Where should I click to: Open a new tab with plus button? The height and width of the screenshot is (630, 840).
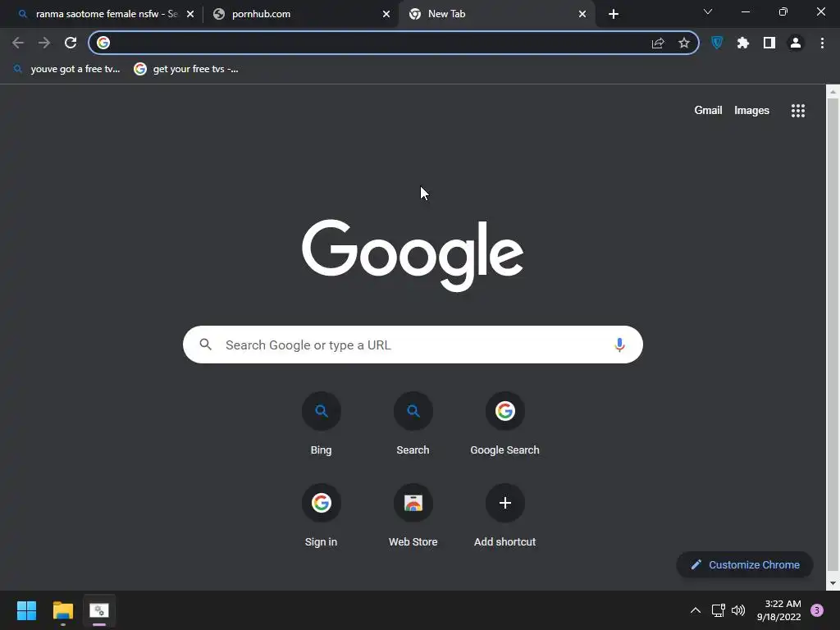pyautogui.click(x=614, y=14)
